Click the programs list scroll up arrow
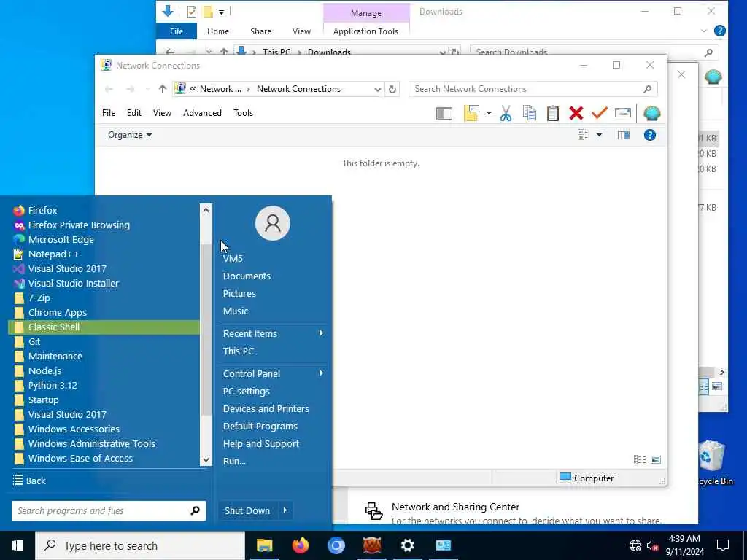 206,210
